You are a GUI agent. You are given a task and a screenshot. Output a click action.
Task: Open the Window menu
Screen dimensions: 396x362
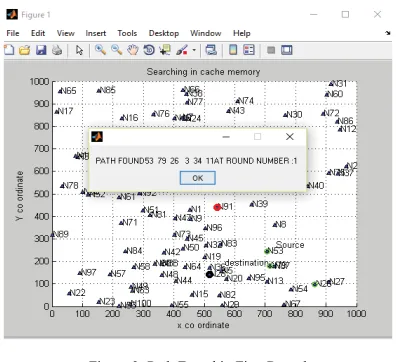pos(206,33)
